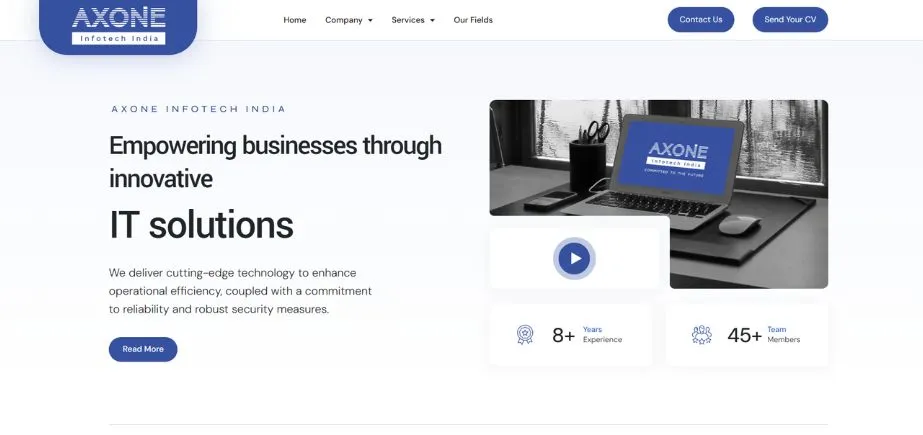Play the intro video button
Viewport: 923px width, 435px height.
coord(574,258)
